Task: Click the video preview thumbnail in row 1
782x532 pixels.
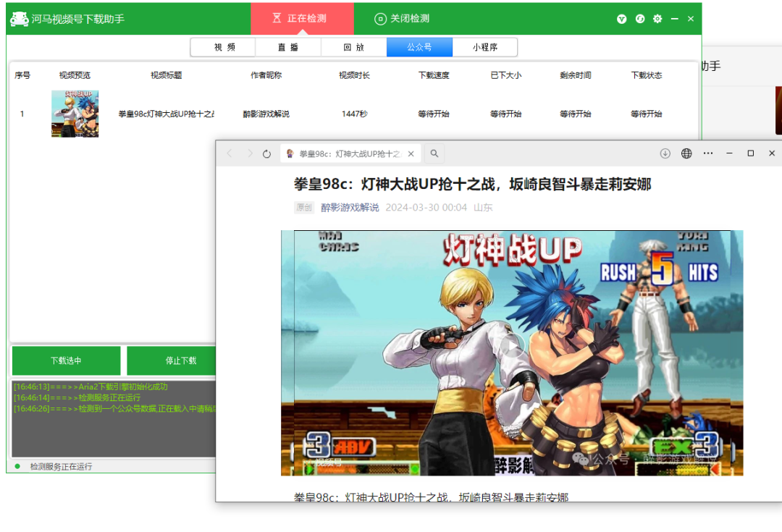Action: tap(75, 114)
